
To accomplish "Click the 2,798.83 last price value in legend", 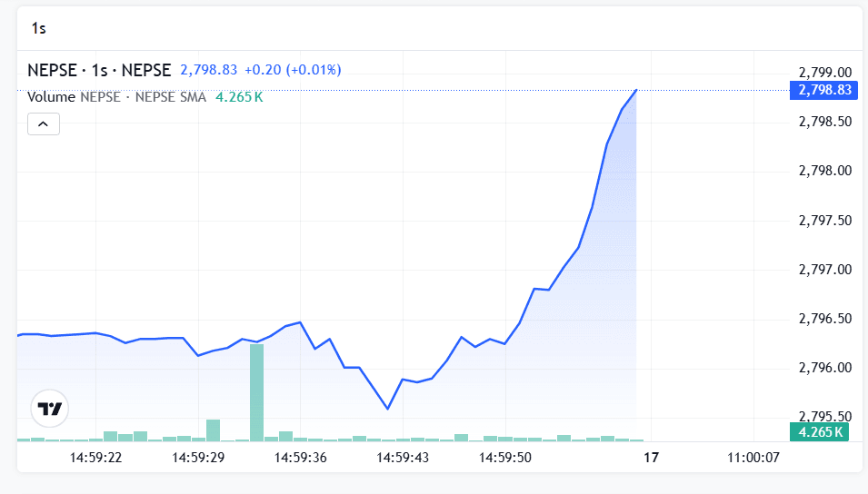I will (x=209, y=70).
